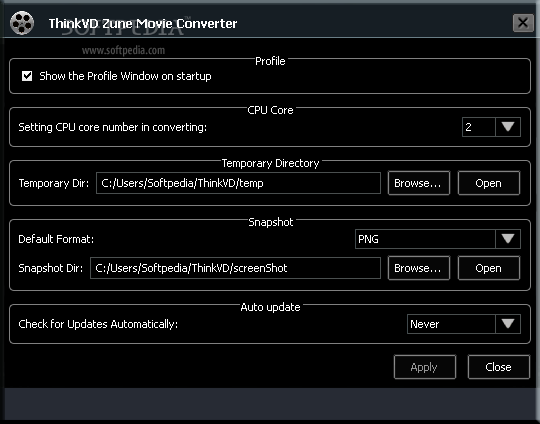Open the snapshot directory folder

(x=488, y=268)
